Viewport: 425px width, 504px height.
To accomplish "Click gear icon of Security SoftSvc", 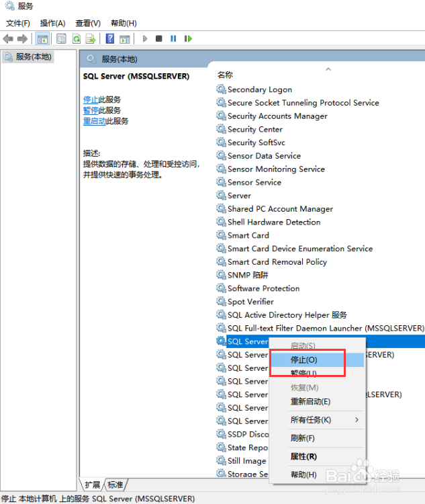I will click(221, 142).
